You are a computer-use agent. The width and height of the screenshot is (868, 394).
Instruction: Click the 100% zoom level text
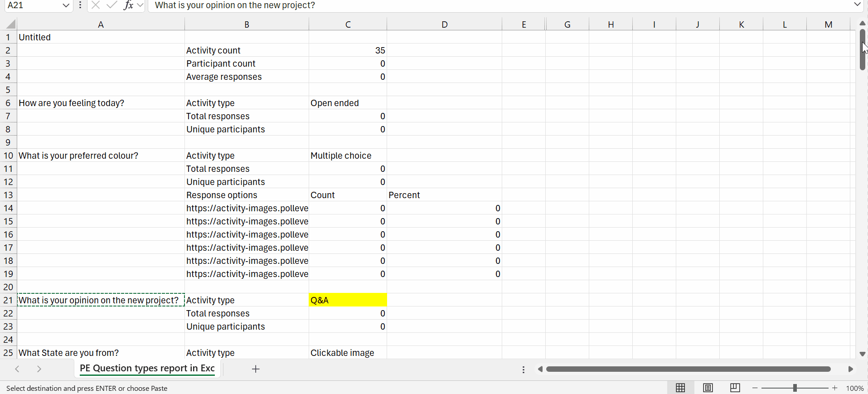(x=854, y=388)
